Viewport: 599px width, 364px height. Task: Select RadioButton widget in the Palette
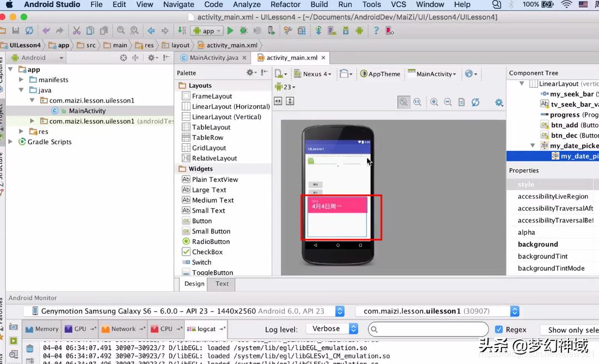210,241
